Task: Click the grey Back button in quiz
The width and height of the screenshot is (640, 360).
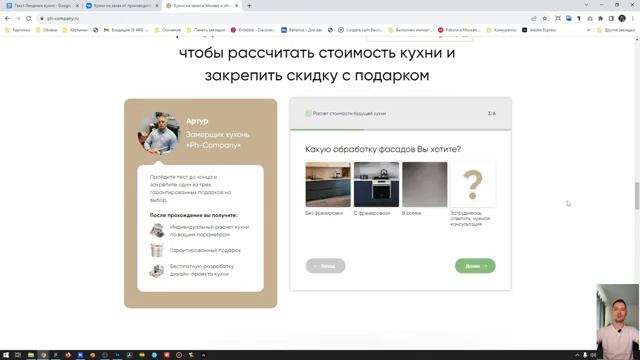Action: tap(325, 266)
